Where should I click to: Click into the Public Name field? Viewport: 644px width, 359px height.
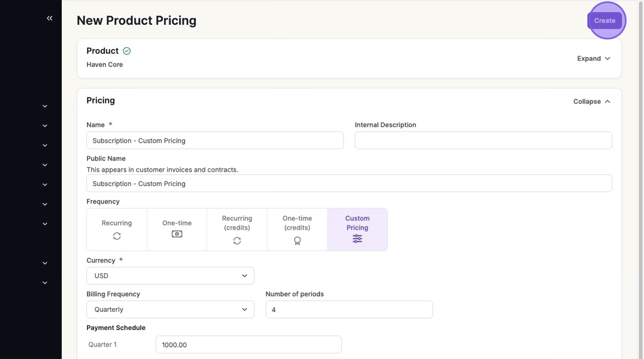[349, 184]
